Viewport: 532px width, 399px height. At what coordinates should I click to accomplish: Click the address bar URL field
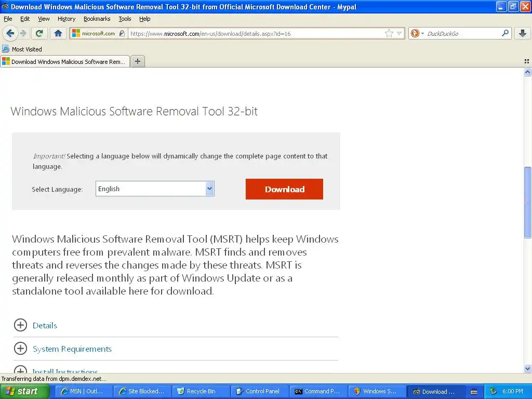(256, 34)
